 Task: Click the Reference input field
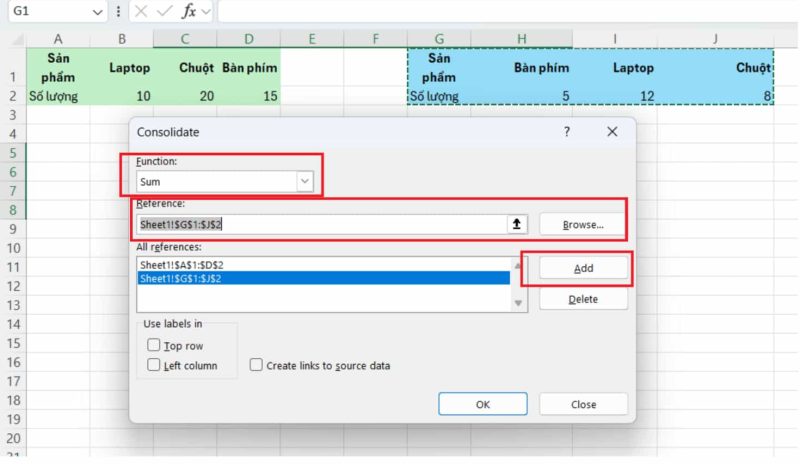tap(321, 224)
